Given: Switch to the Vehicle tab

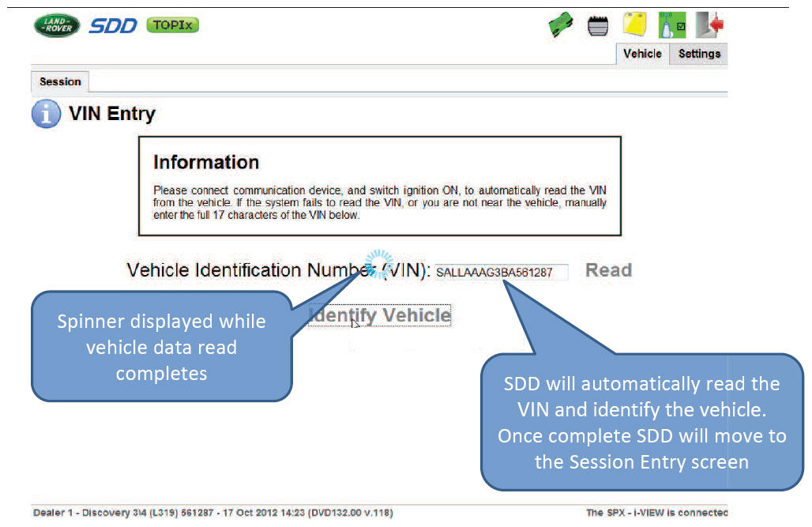Looking at the screenshot, I should [x=642, y=54].
